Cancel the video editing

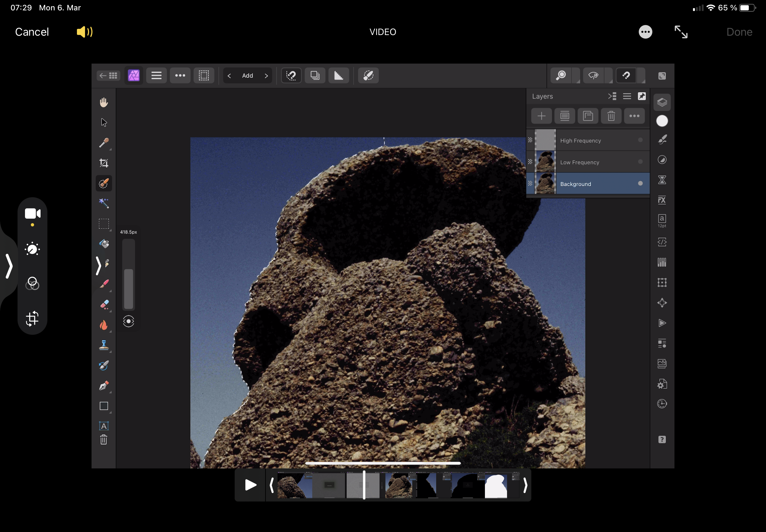coord(32,32)
